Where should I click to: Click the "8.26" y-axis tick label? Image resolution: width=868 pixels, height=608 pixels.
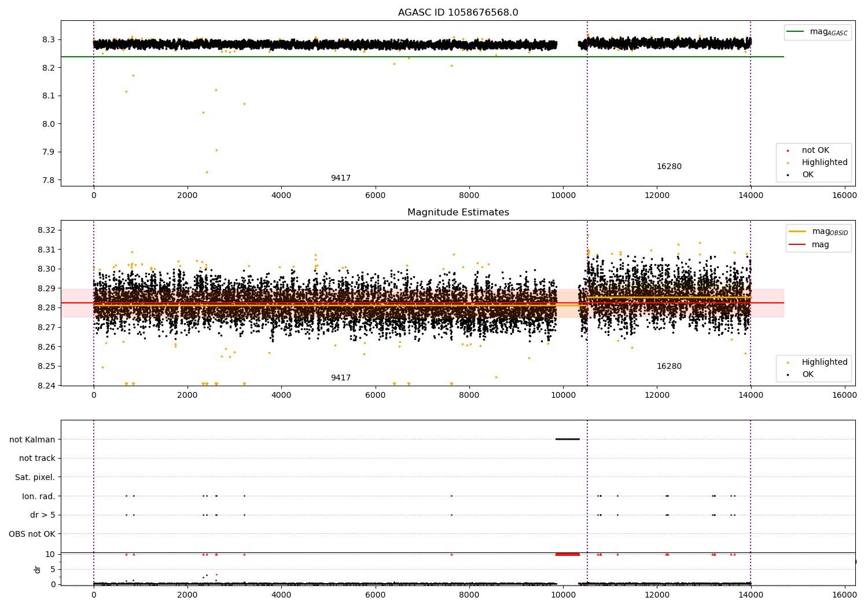(x=46, y=347)
